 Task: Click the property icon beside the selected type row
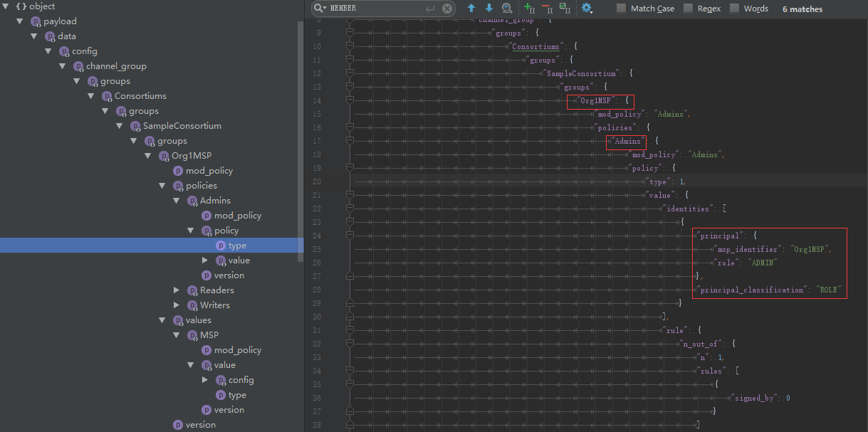pyautogui.click(x=221, y=246)
